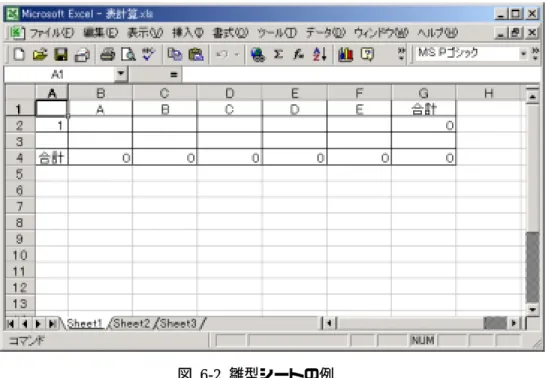The height and width of the screenshot is (378, 547).
Task: Jump to the first sheet tab with the navigation arrow
Action: (10, 324)
